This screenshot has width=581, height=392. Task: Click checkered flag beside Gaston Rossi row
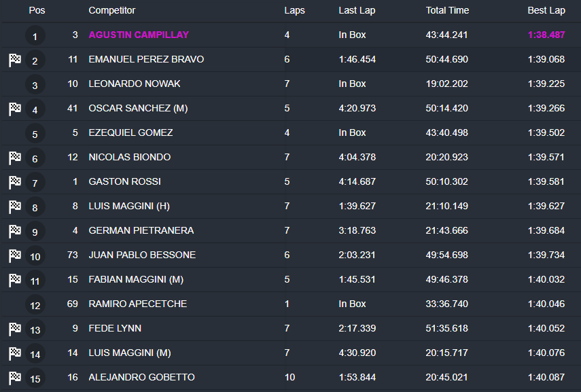[15, 182]
